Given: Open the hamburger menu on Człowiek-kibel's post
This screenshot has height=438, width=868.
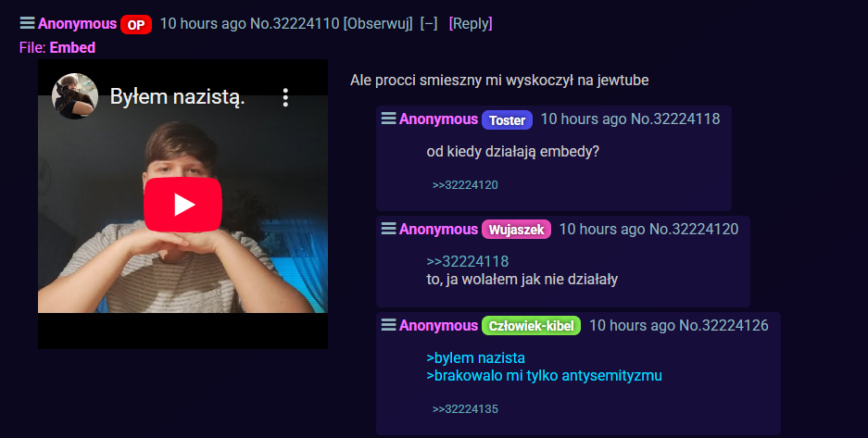Looking at the screenshot, I should [x=388, y=325].
